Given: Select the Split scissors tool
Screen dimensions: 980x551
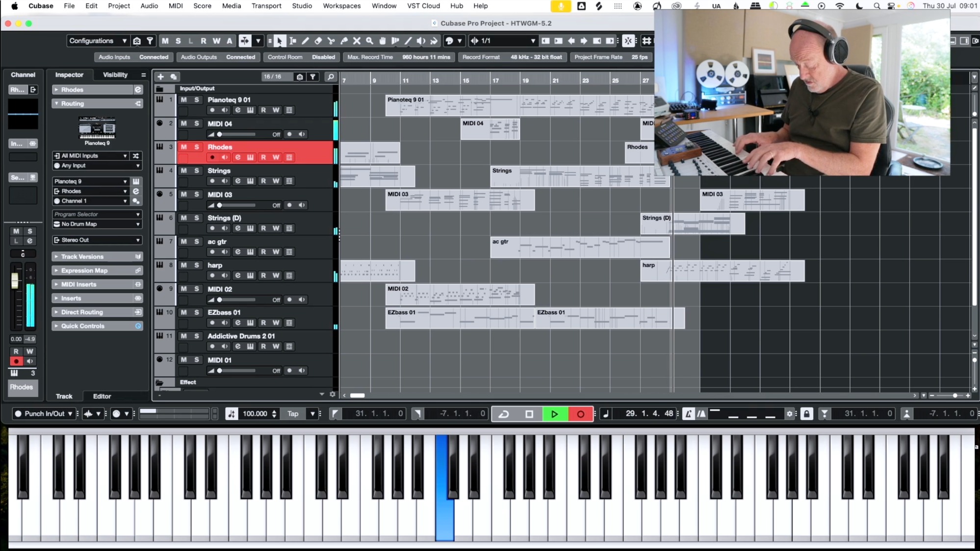Looking at the screenshot, I should tap(331, 41).
